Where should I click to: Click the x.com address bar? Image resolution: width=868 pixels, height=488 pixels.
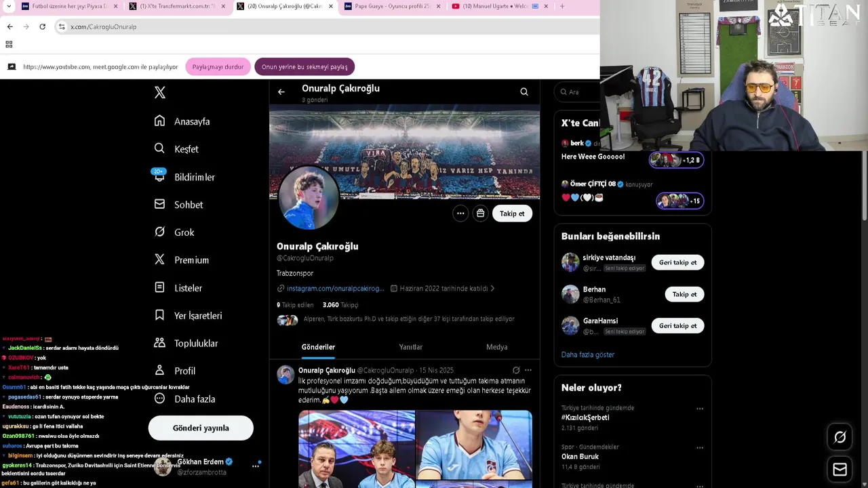coord(325,26)
